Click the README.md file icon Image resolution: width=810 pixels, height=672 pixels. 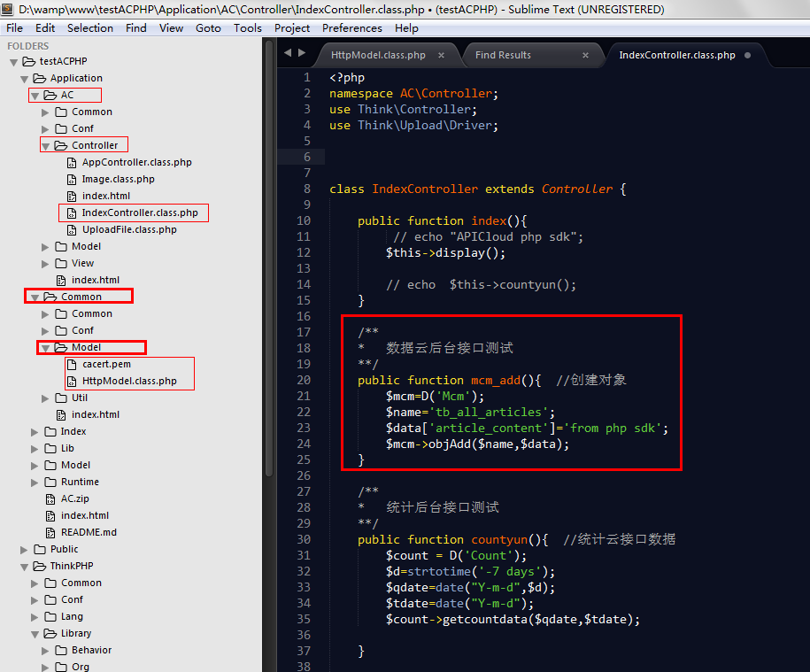[50, 532]
